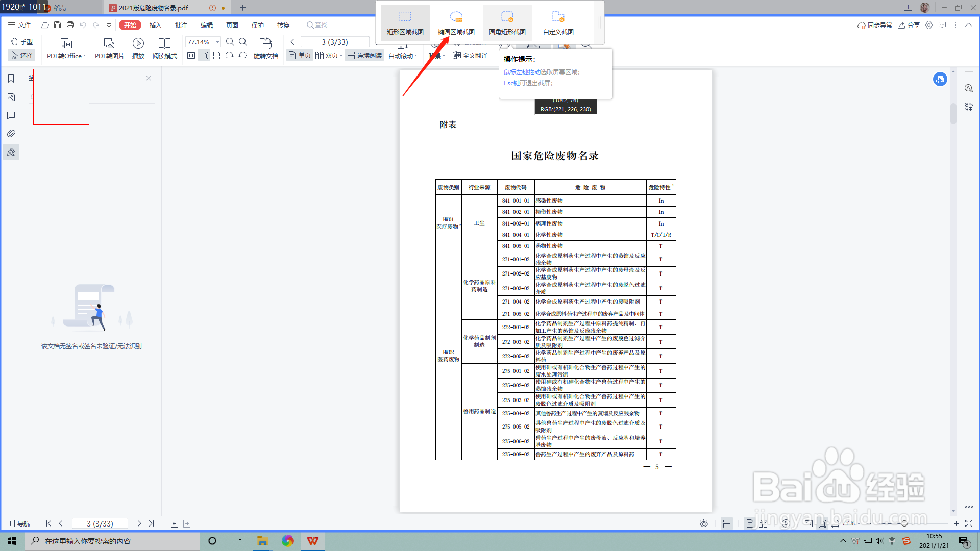Viewport: 980px width, 551px height.
Task: Open the comments panel in left sidebar
Action: point(11,115)
